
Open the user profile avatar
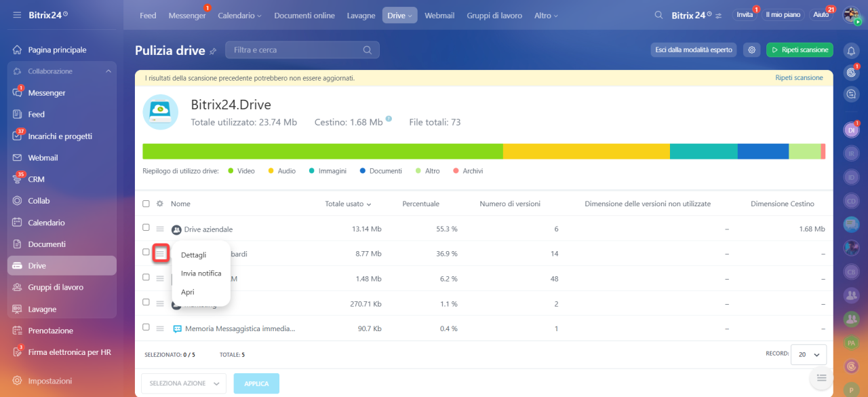pyautogui.click(x=851, y=15)
